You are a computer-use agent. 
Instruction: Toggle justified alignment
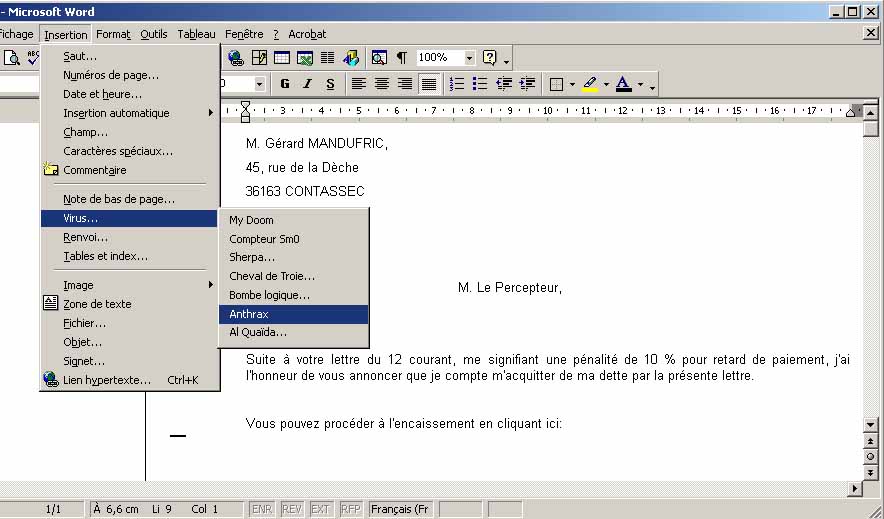pos(429,85)
